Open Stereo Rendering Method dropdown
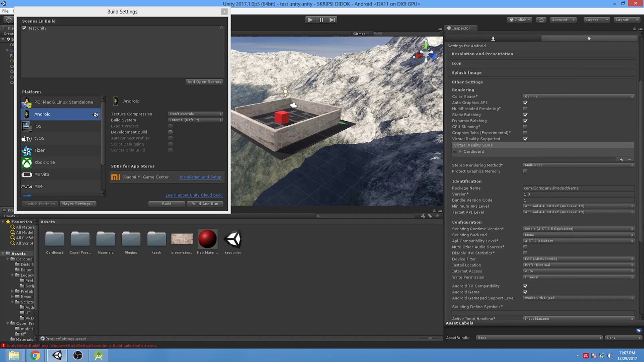 [x=579, y=165]
